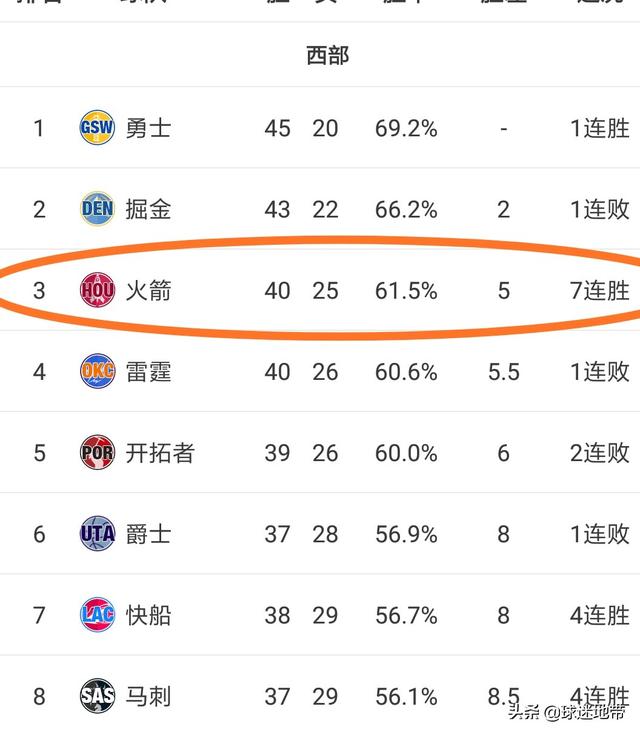Tap the GSW Warriors team logo
The width and height of the screenshot is (640, 735).
coord(97,128)
